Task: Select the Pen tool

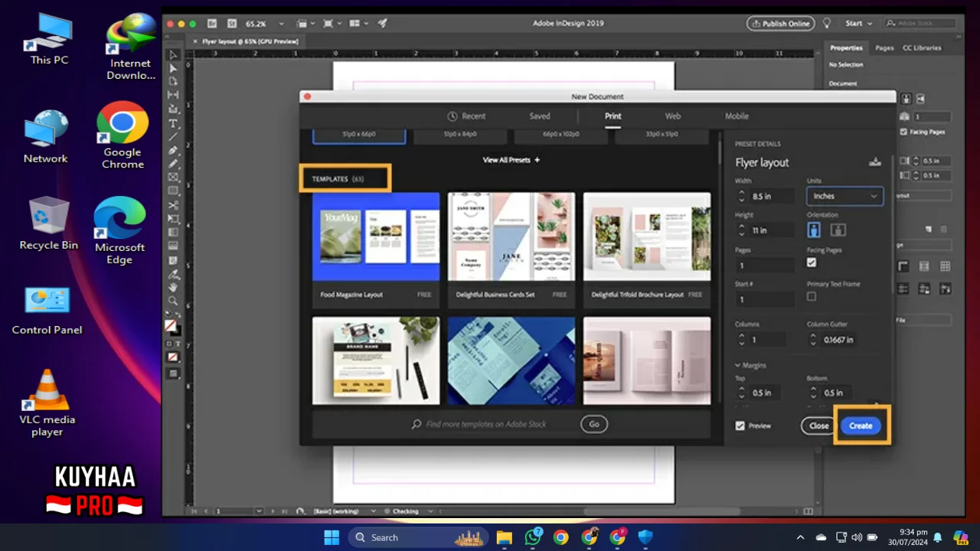Action: coord(174,150)
